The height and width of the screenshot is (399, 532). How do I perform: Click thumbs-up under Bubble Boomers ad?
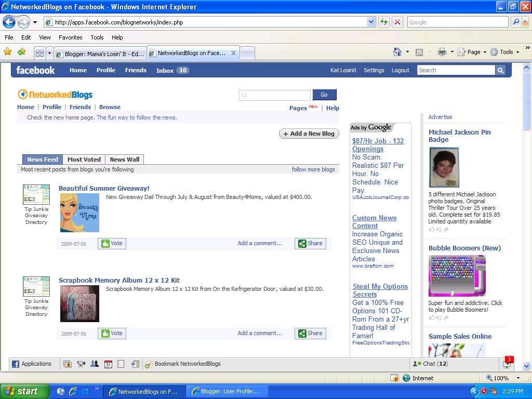[x=432, y=317]
